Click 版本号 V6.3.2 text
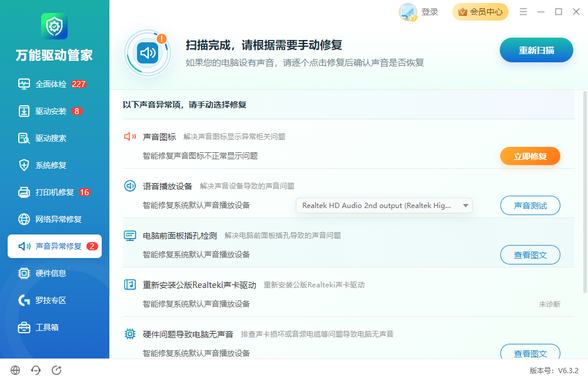 (x=554, y=371)
